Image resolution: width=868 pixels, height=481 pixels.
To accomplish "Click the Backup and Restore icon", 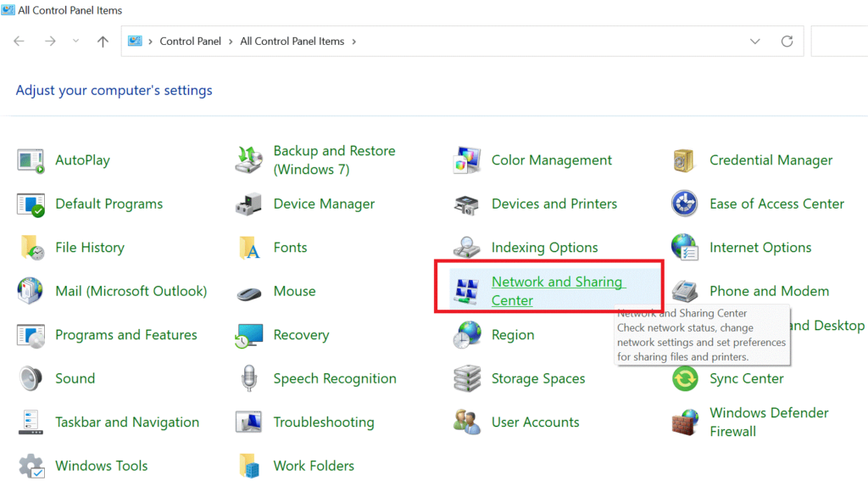I will pos(248,160).
